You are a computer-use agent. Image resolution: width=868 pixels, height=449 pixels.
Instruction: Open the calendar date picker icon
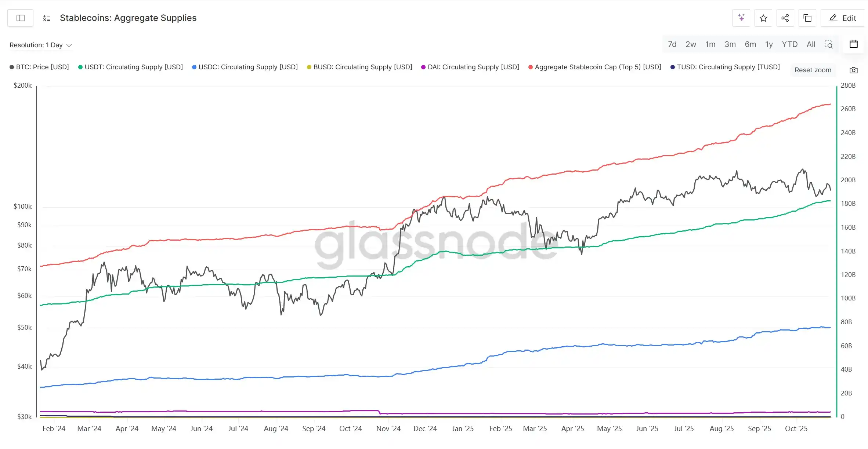click(854, 44)
